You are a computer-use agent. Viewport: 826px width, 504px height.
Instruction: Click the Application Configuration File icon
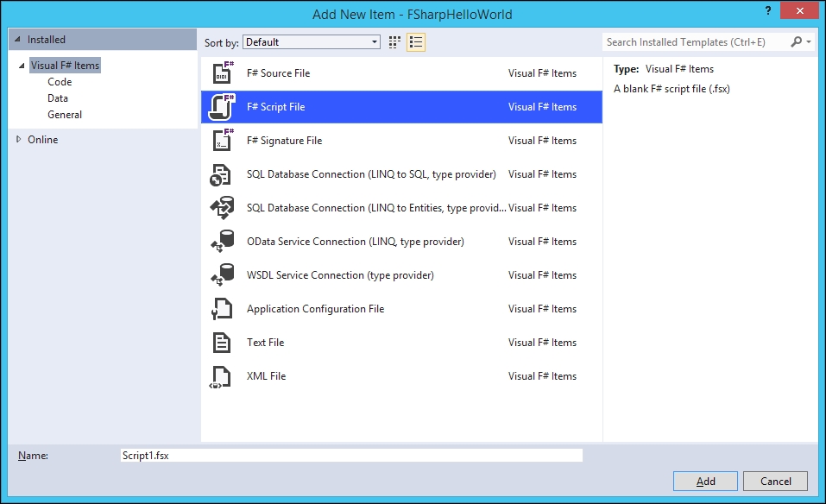coord(222,309)
